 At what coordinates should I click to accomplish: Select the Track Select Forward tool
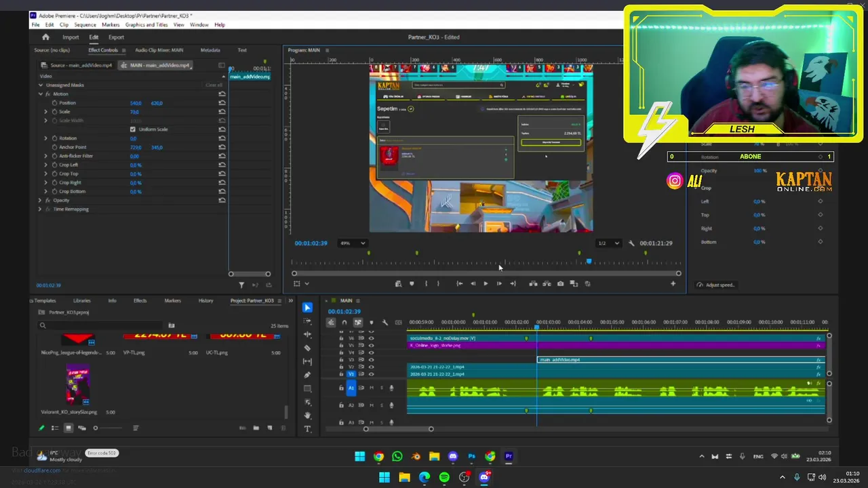[x=307, y=321]
